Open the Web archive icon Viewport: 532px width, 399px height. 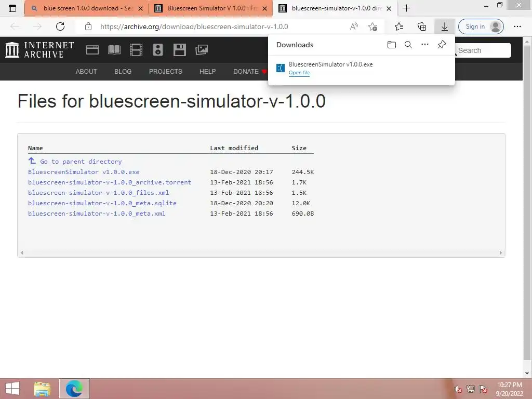tap(92, 50)
